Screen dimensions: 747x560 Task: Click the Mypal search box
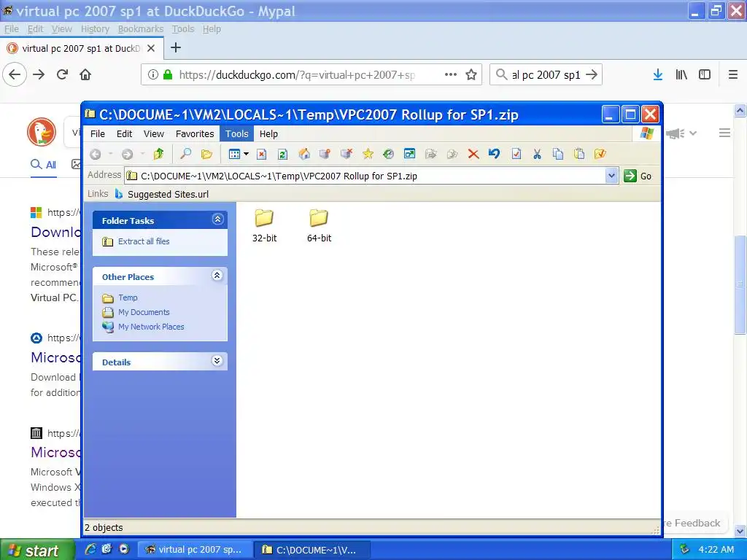click(x=546, y=75)
